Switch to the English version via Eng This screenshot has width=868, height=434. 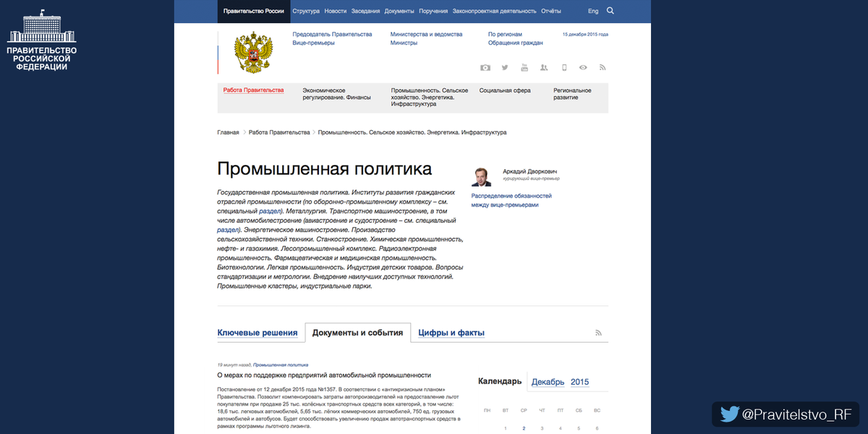593,12
